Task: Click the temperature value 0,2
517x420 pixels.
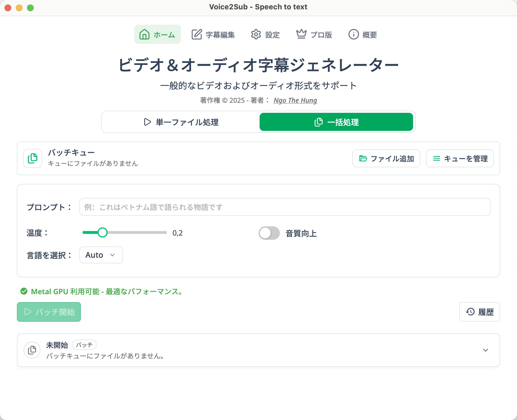Action: 178,233
